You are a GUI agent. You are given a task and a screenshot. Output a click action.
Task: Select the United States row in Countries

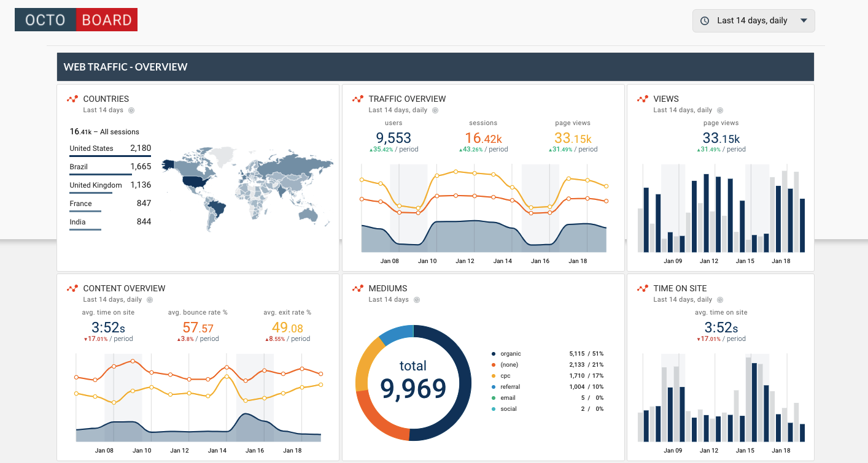110,149
